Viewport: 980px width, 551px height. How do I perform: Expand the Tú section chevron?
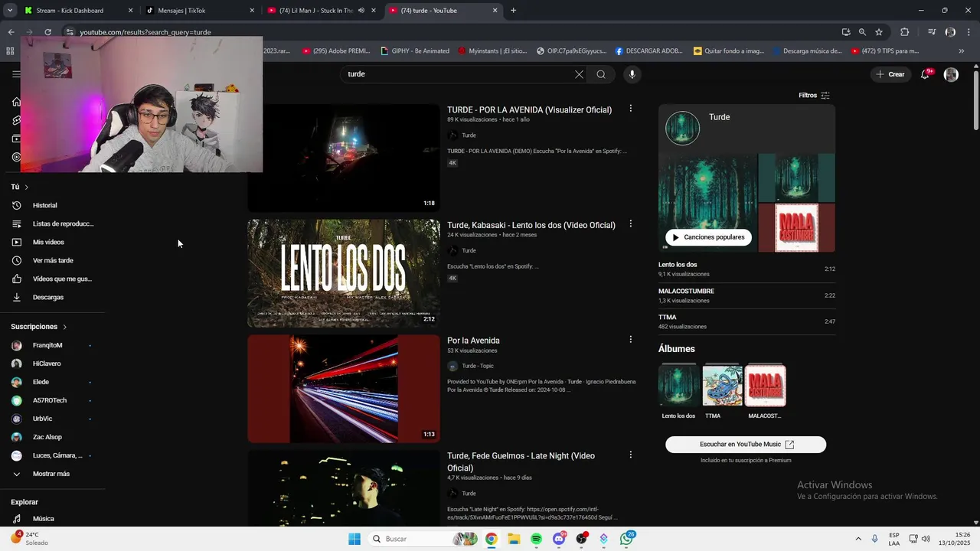pyautogui.click(x=26, y=187)
